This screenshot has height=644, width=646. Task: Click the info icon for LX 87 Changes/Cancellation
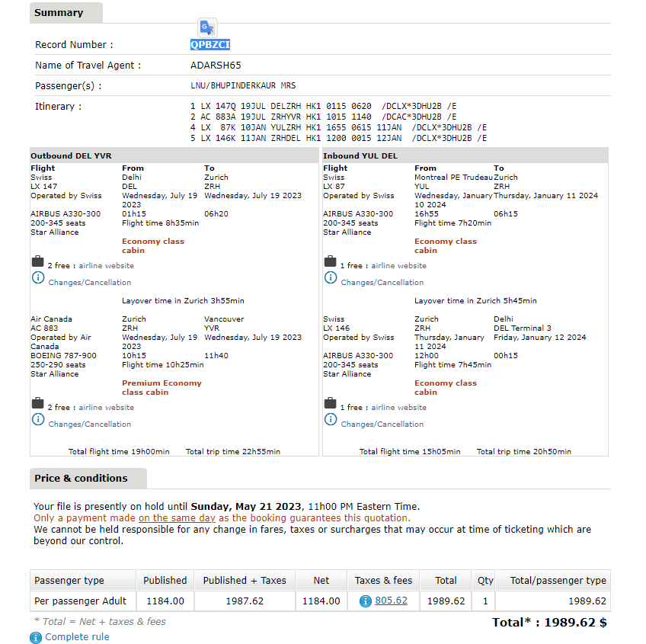(x=331, y=278)
